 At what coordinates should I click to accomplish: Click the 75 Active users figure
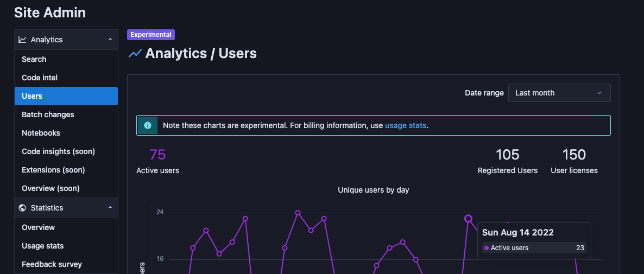pos(157,155)
